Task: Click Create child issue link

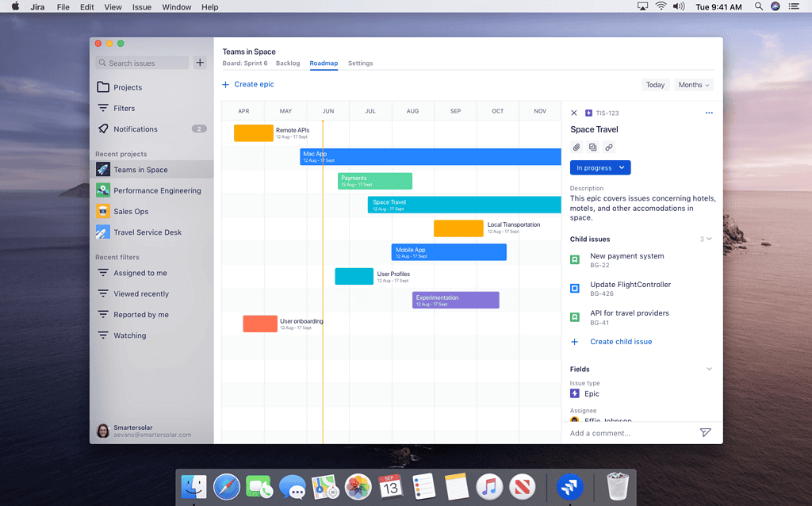Action: pyautogui.click(x=621, y=342)
